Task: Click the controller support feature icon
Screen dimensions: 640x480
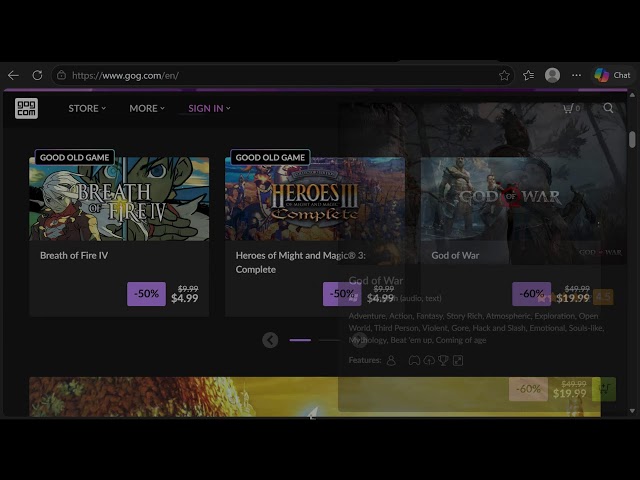Action: pyautogui.click(x=414, y=360)
